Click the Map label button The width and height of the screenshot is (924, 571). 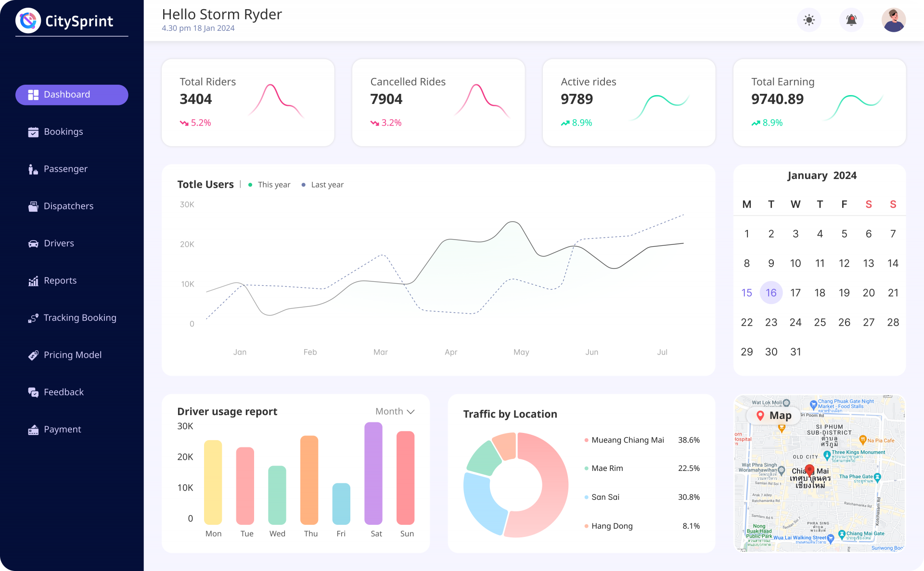point(773,416)
